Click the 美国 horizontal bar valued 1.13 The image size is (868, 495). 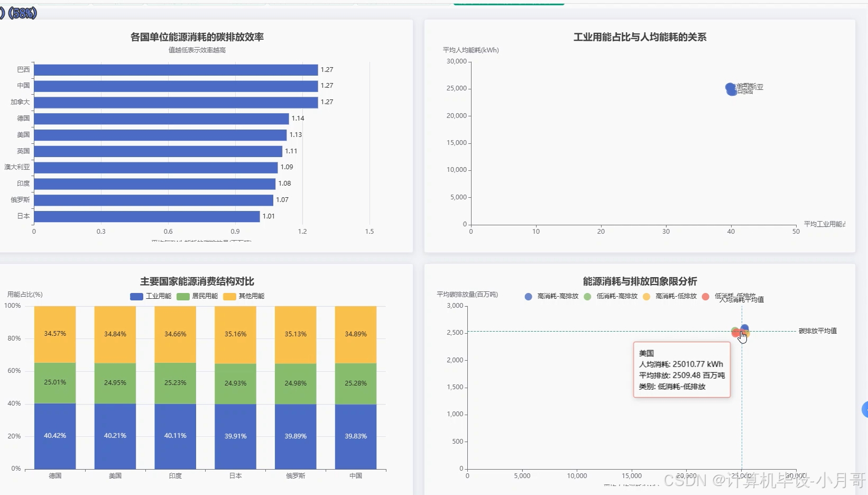pos(160,135)
